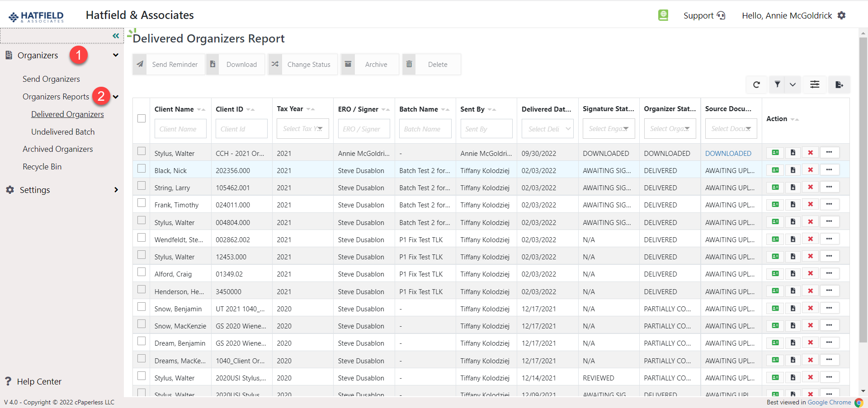Click the export report icon
This screenshot has width=868, height=408.
[840, 84]
